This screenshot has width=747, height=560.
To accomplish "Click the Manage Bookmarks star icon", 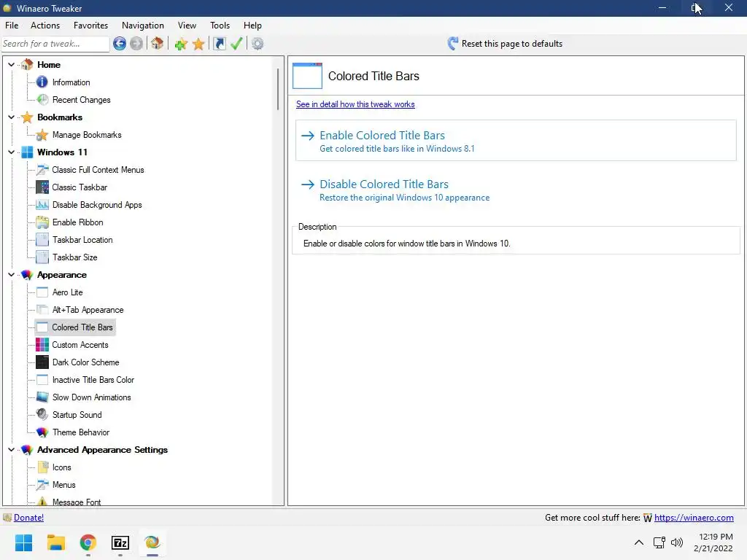I will [42, 135].
